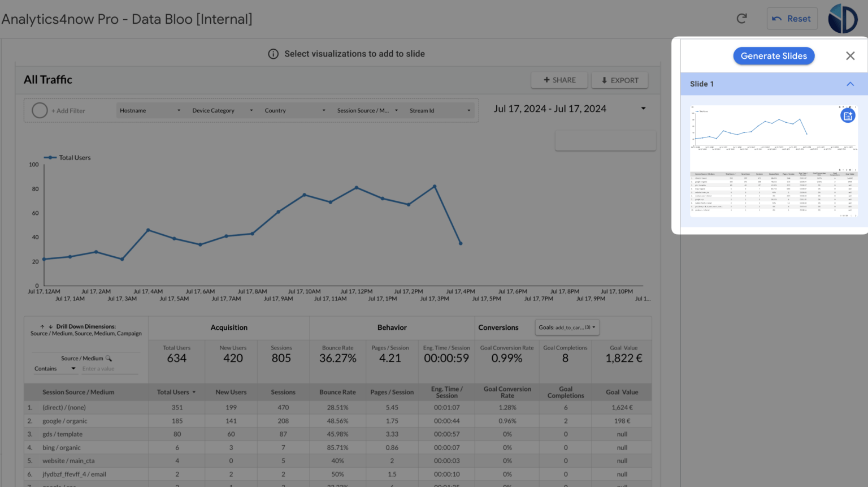Click the info icon next to 'Select visualizations'
Viewport: 868px width, 487px height.
click(x=273, y=54)
